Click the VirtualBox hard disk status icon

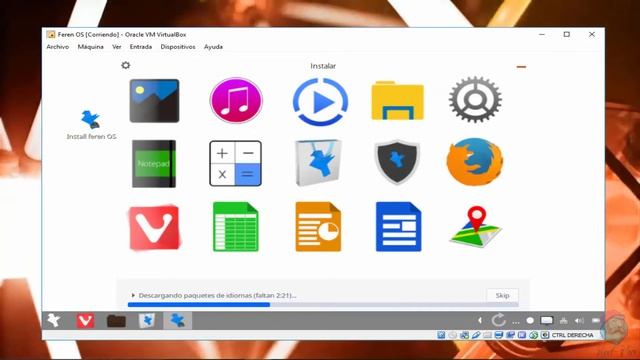(441, 335)
